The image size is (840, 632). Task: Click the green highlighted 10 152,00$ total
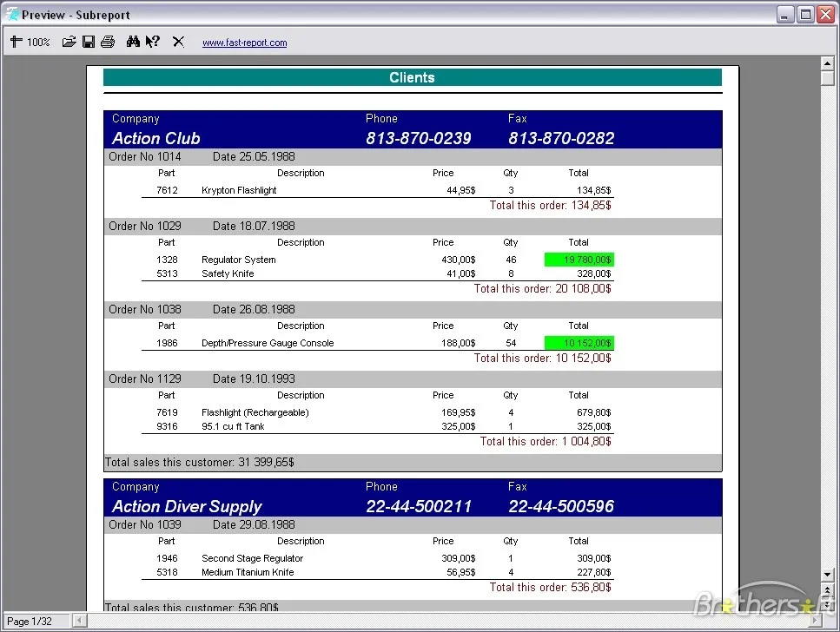[x=579, y=343]
